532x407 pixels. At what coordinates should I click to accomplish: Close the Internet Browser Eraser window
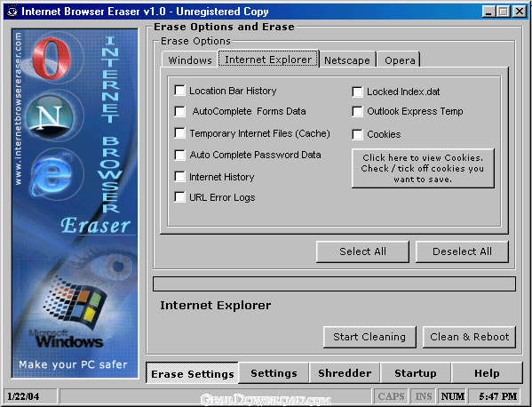point(520,12)
